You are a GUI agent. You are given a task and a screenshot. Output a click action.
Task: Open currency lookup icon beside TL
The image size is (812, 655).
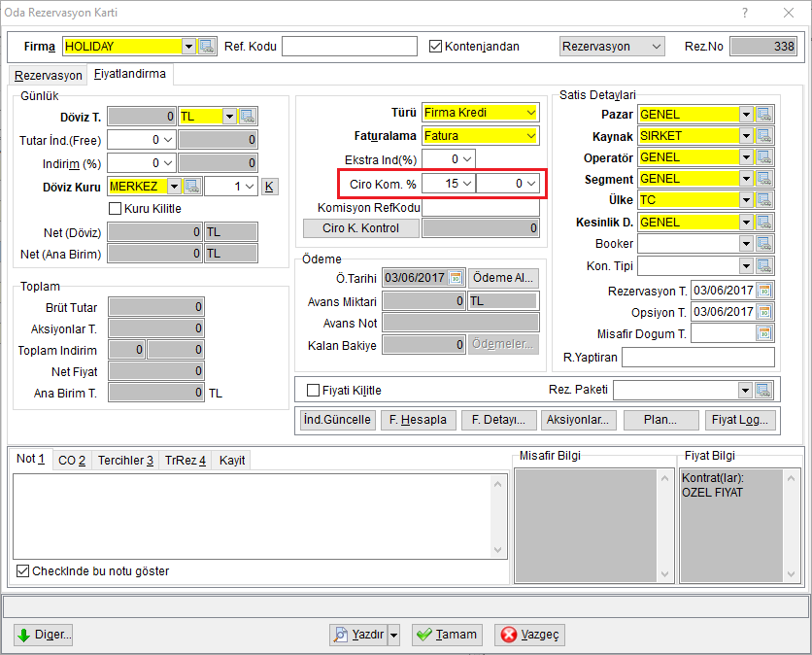click(248, 116)
